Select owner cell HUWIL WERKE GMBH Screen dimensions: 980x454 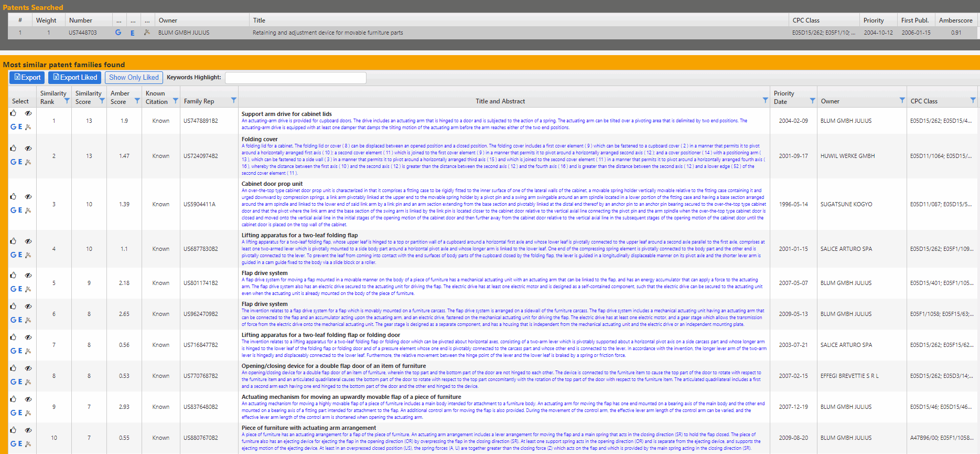[847, 156]
